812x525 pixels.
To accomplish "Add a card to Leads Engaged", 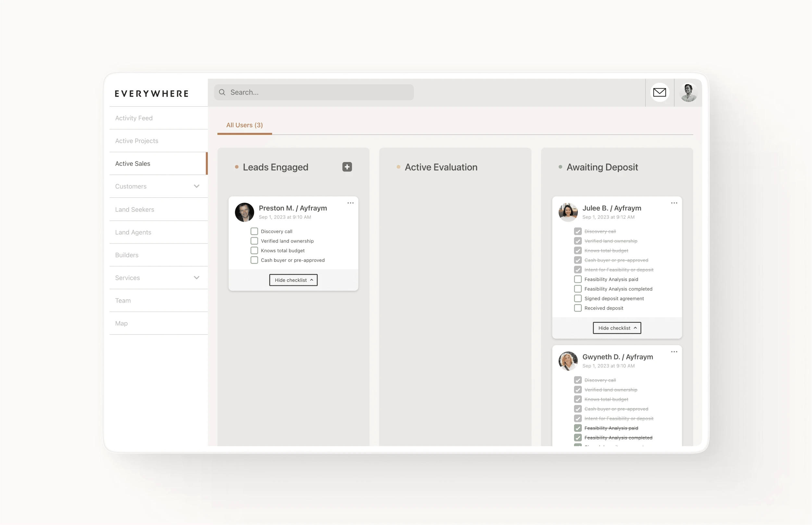I will pyautogui.click(x=347, y=167).
